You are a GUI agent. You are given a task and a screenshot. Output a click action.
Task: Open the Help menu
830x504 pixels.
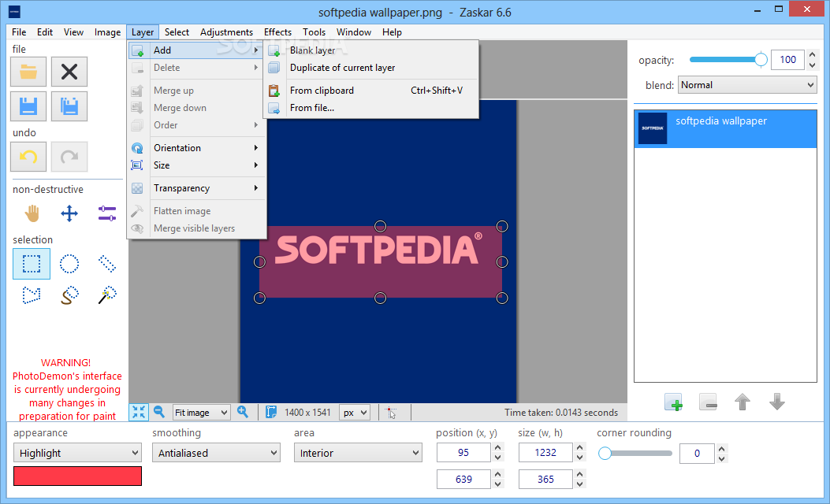pyautogui.click(x=393, y=32)
